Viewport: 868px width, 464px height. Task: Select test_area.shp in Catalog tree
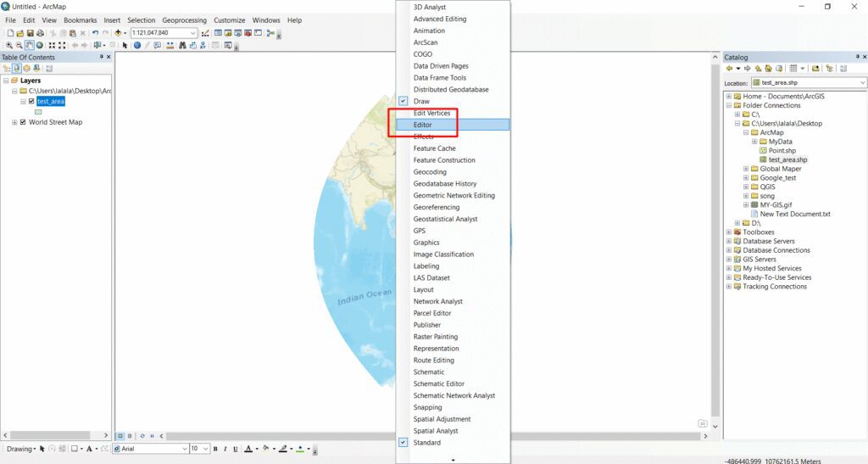coord(787,159)
